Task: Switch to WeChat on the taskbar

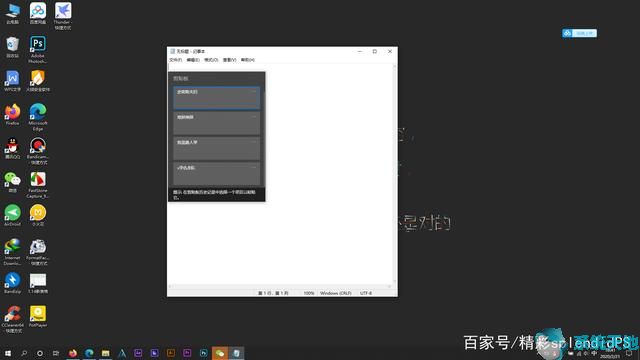Action: pyautogui.click(x=220, y=353)
